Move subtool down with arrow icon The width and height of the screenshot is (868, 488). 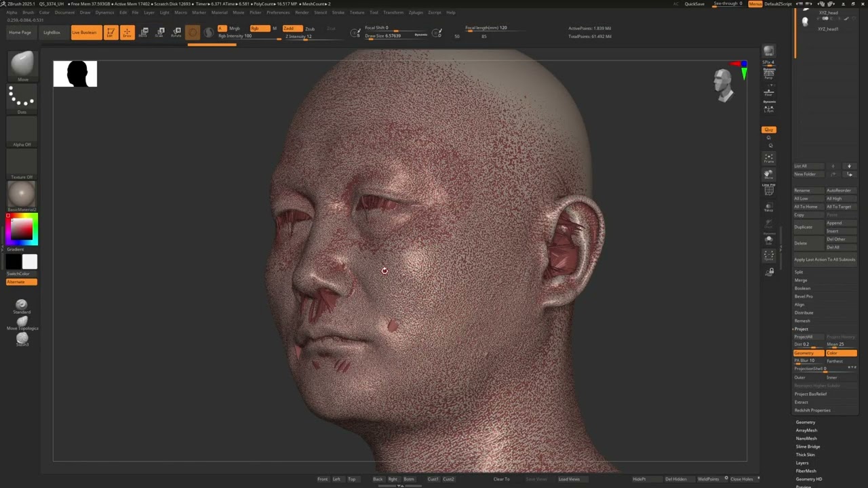(x=849, y=166)
